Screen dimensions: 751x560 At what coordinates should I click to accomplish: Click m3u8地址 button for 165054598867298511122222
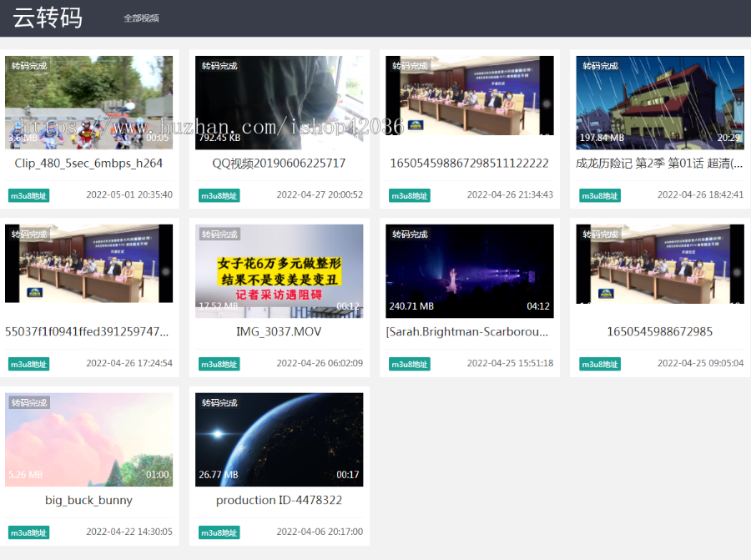pyautogui.click(x=410, y=195)
